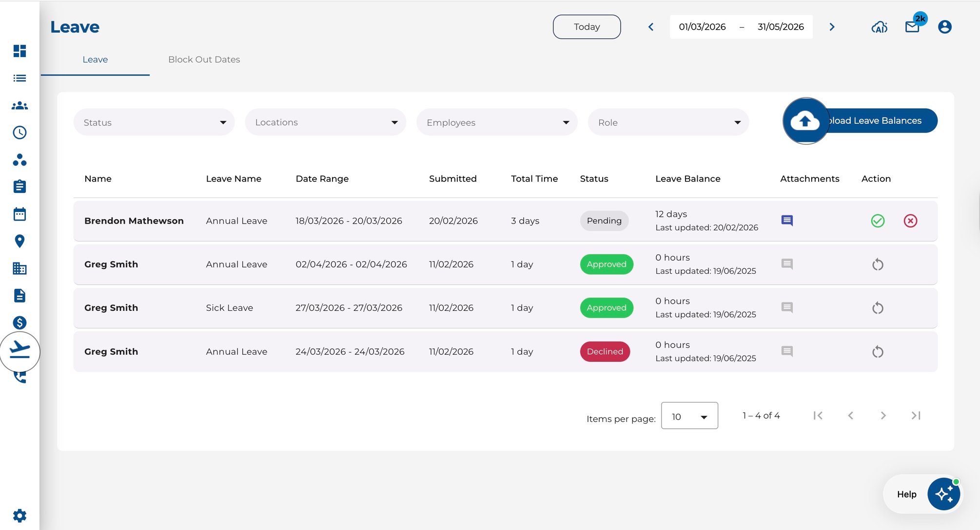Open the clipboard tasks sidebar icon

[x=20, y=187]
